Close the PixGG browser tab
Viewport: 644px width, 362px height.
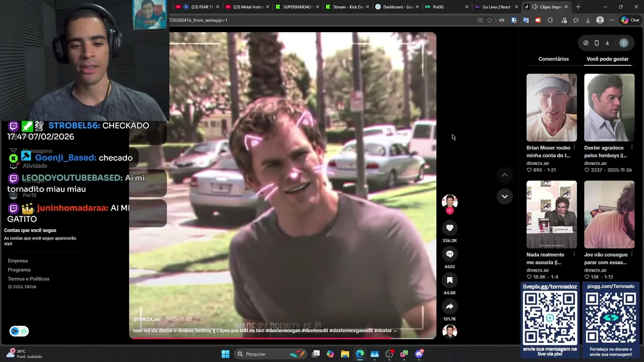[466, 7]
